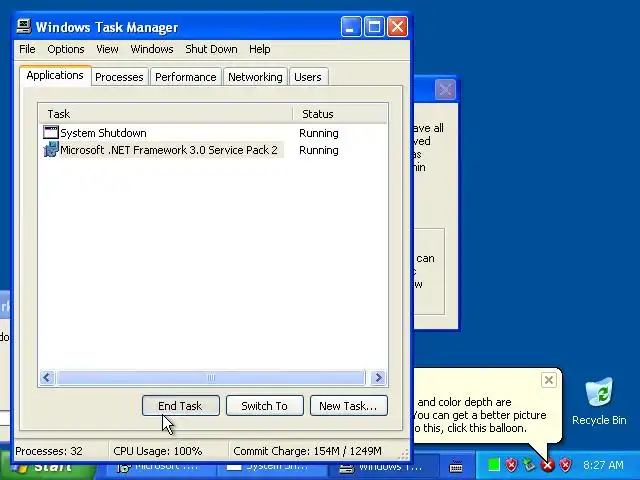Switch to the Processes tab
This screenshot has width=640, height=480.
coord(119,77)
